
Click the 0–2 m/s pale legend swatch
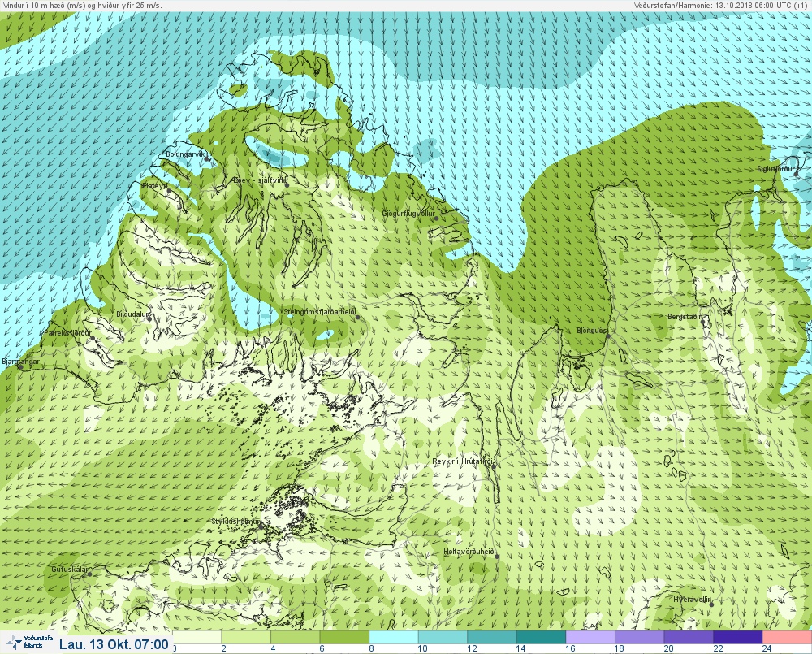click(197, 637)
